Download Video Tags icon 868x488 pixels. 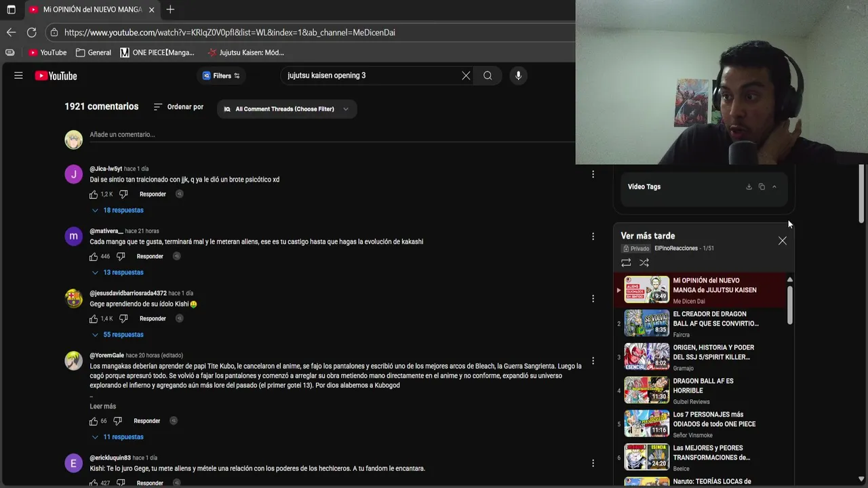(x=749, y=187)
